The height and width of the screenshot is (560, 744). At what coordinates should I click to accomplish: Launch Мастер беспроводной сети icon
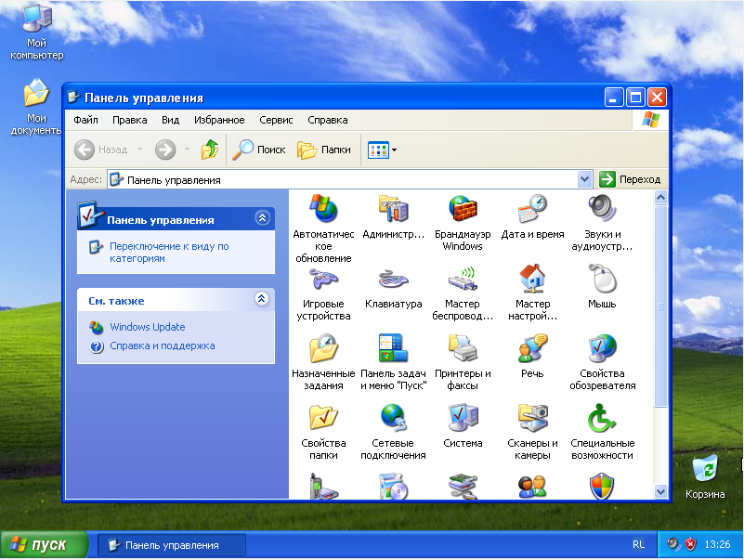click(x=463, y=279)
